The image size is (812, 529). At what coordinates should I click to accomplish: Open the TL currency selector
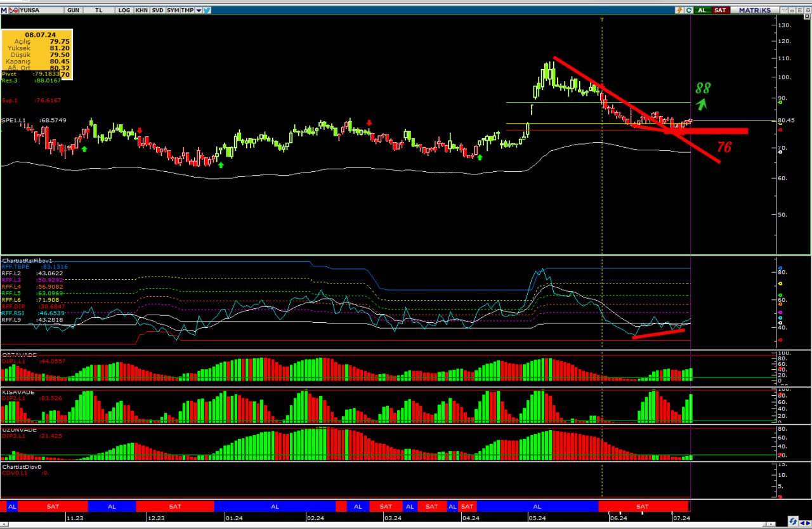[99, 10]
